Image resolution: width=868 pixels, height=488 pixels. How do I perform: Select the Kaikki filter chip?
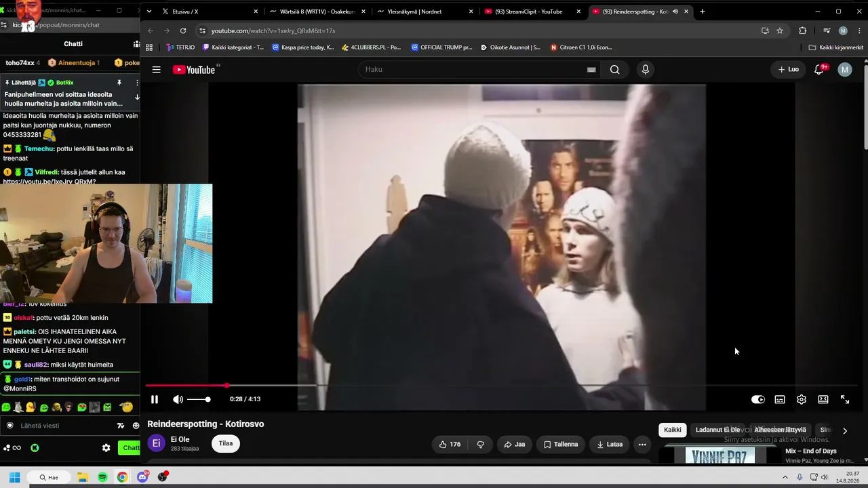[x=673, y=430]
